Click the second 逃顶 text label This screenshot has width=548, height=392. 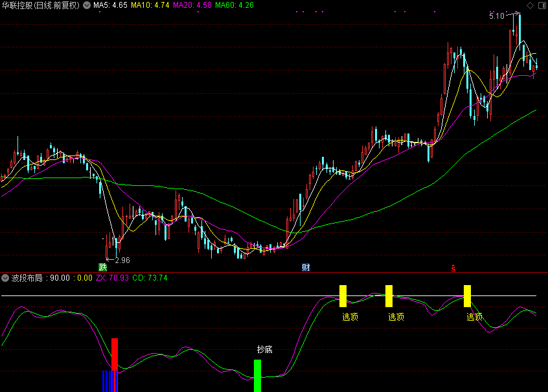click(x=396, y=317)
